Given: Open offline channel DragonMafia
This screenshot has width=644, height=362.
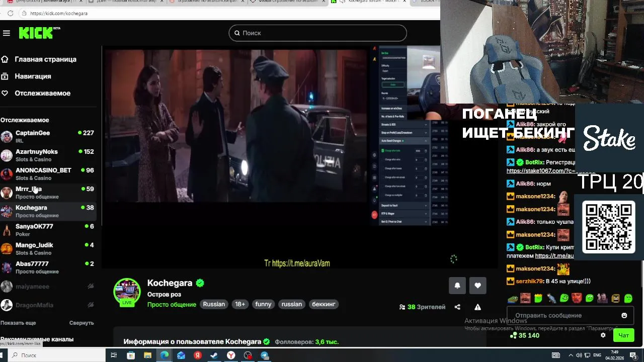Looking at the screenshot, I should click(x=48, y=305).
